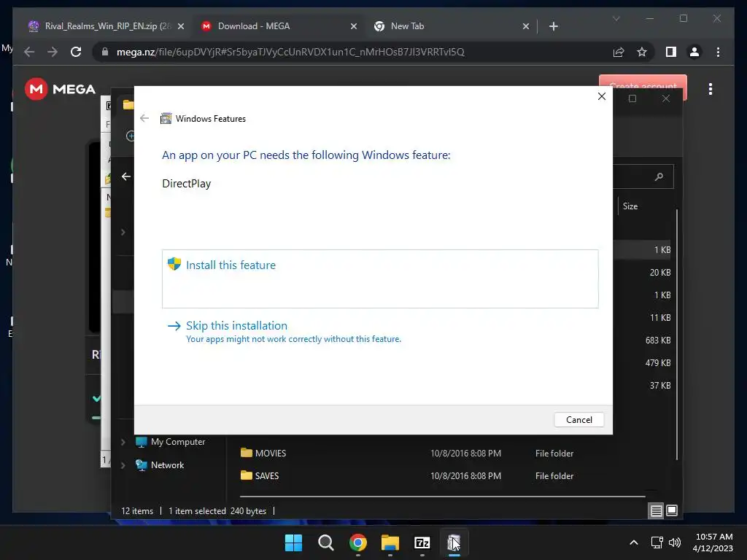
Task: Open taskbar Search
Action: (x=326, y=542)
